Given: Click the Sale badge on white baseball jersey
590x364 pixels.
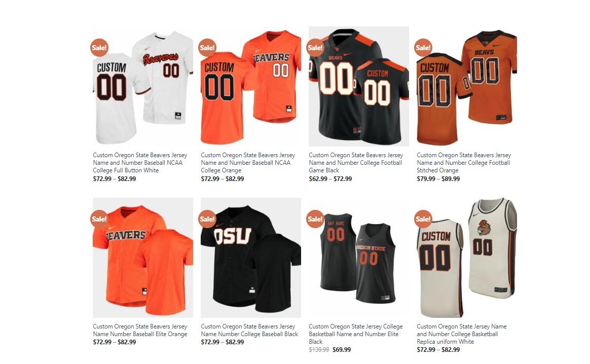Looking at the screenshot, I should coord(99,48).
